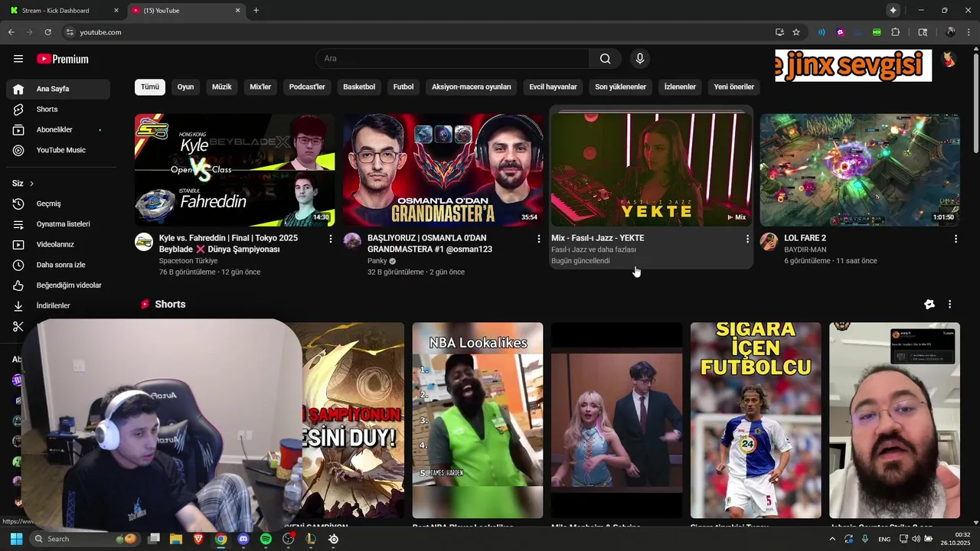Open Videolarınız in the sidebar

click(x=58, y=244)
